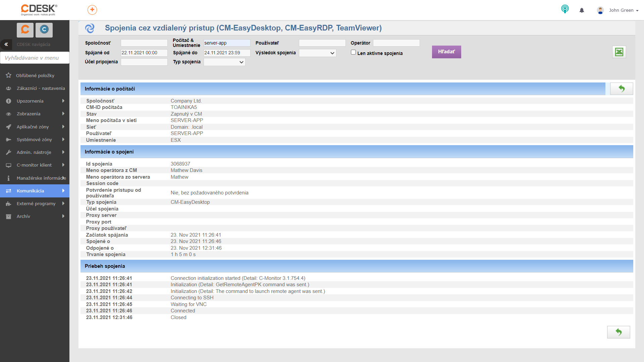Export to Excel icon
Viewport: 644px width, 362px height.
(x=619, y=52)
